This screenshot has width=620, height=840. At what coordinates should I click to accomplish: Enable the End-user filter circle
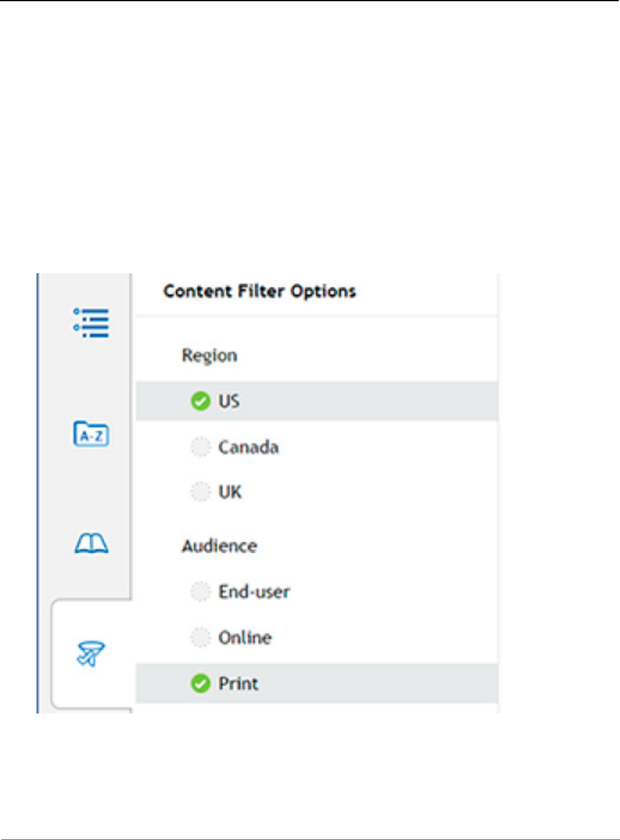click(x=200, y=592)
